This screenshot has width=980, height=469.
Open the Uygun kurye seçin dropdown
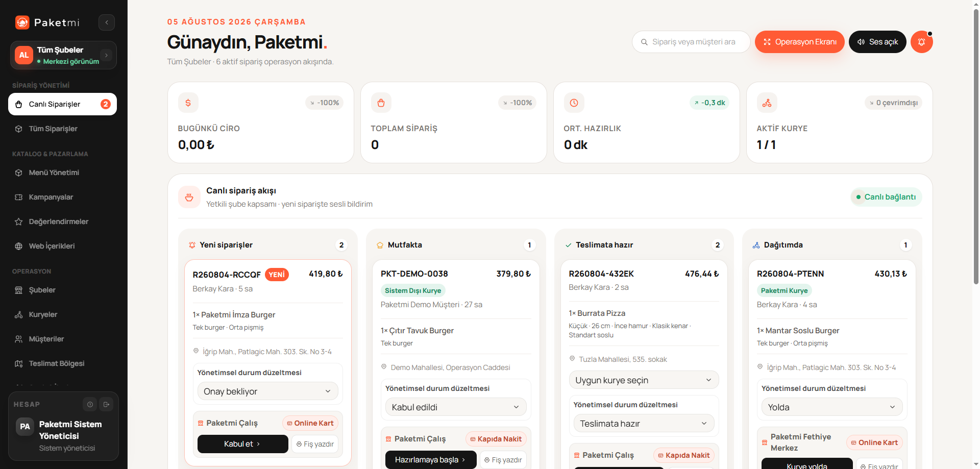[644, 380]
